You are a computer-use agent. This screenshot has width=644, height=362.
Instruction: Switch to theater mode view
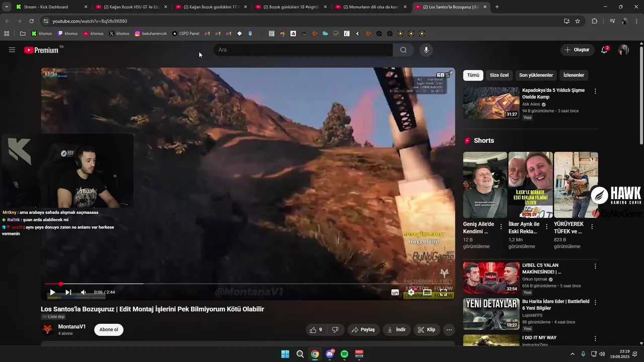427,292
